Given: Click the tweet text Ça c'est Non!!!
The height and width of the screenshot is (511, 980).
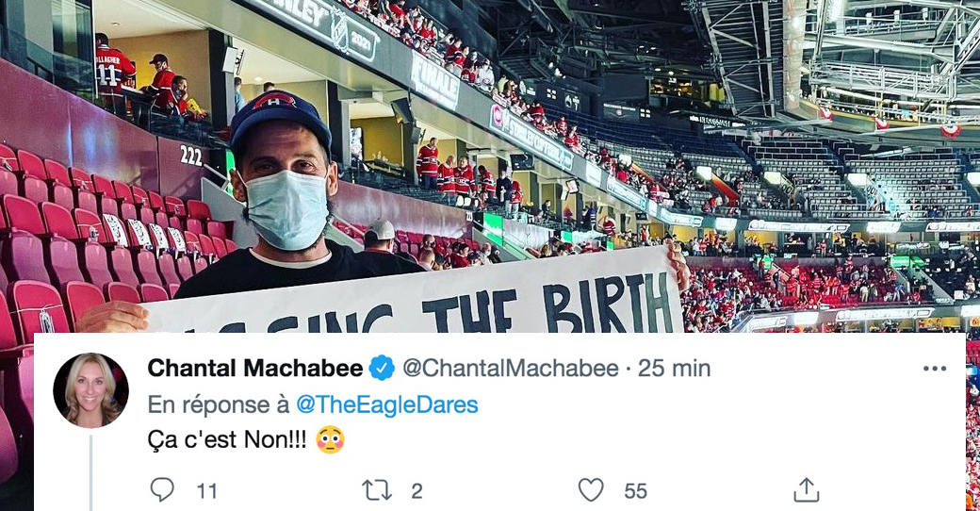Looking at the screenshot, I should 227,440.
